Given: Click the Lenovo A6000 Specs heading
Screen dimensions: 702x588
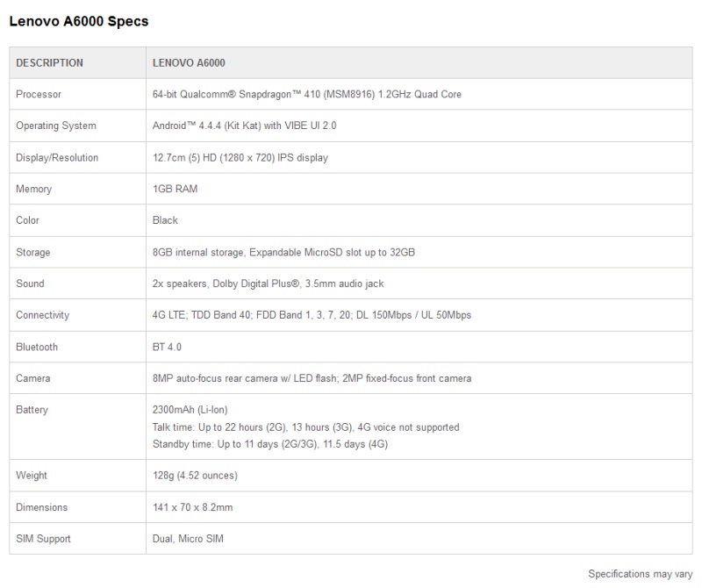Looking at the screenshot, I should tap(79, 21).
